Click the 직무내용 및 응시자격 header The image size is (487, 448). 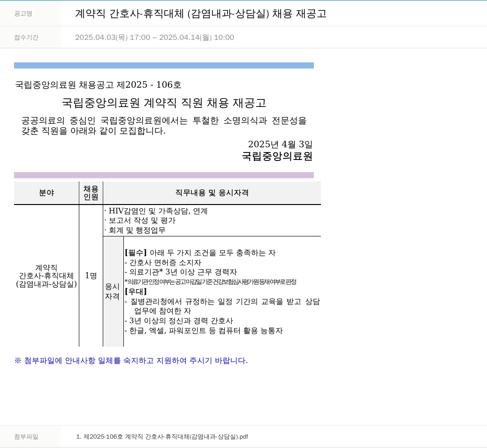(x=212, y=193)
